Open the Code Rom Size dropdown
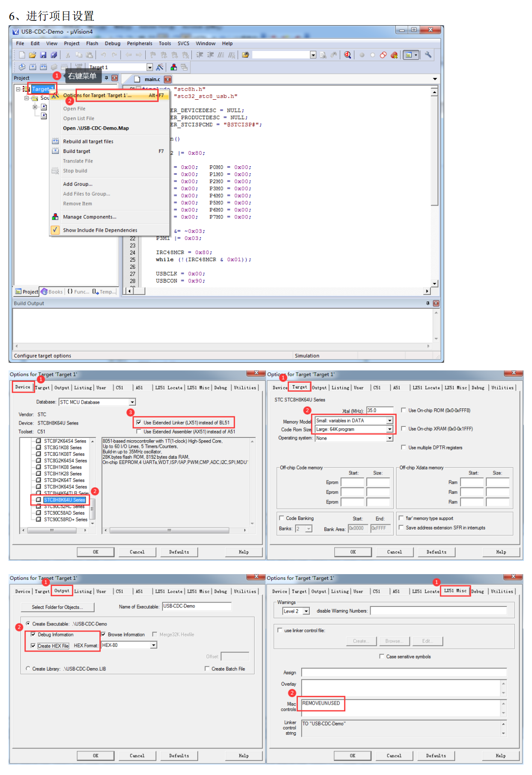The image size is (532, 775). pyautogui.click(x=389, y=429)
